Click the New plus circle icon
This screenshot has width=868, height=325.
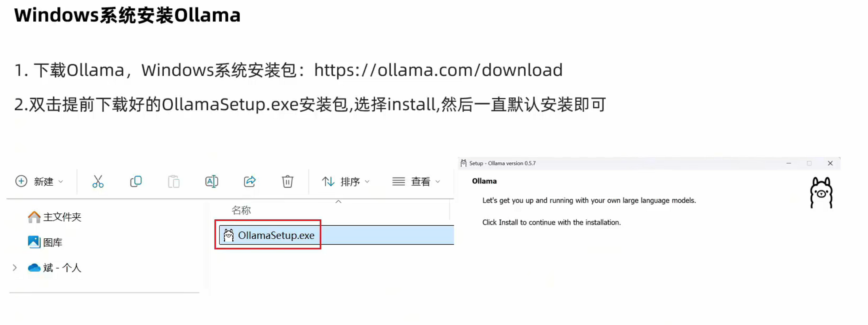(21, 181)
